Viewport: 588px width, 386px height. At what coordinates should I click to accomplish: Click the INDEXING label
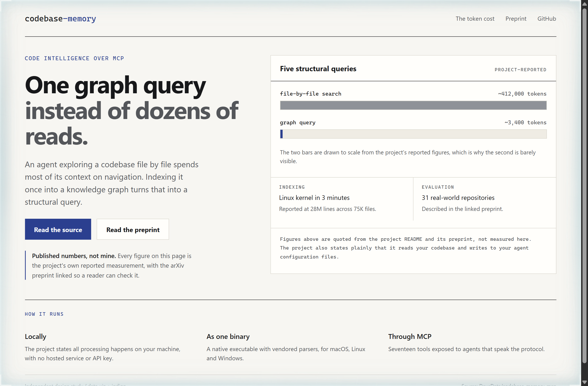click(x=292, y=187)
